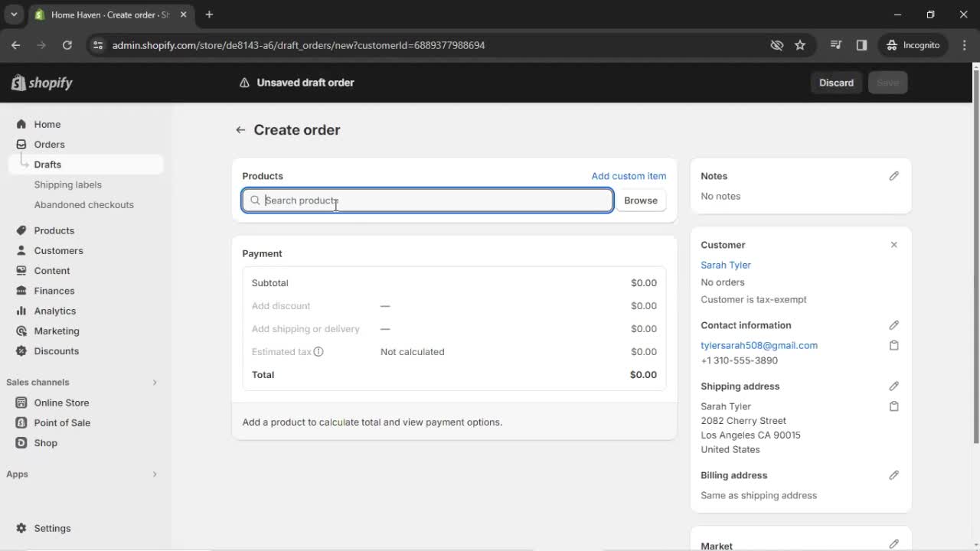Go to Products section

click(x=54, y=230)
